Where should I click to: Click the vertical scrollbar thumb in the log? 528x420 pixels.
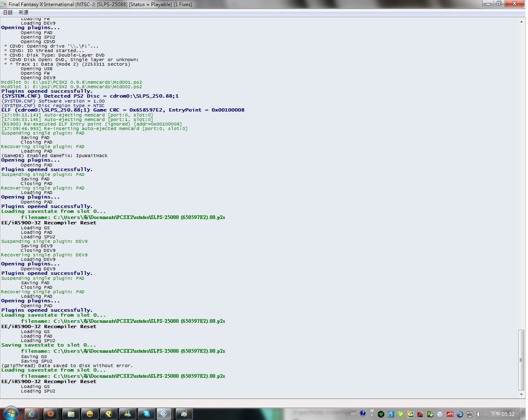tap(521, 360)
